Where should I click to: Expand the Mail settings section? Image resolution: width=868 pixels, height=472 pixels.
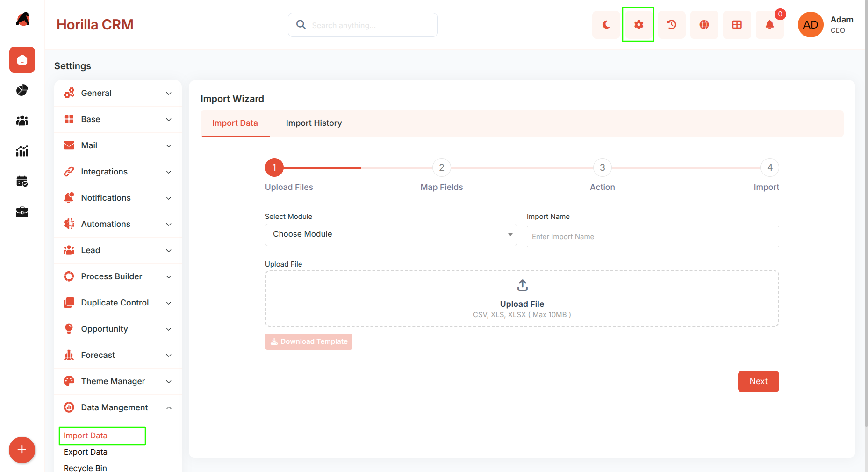[118, 145]
